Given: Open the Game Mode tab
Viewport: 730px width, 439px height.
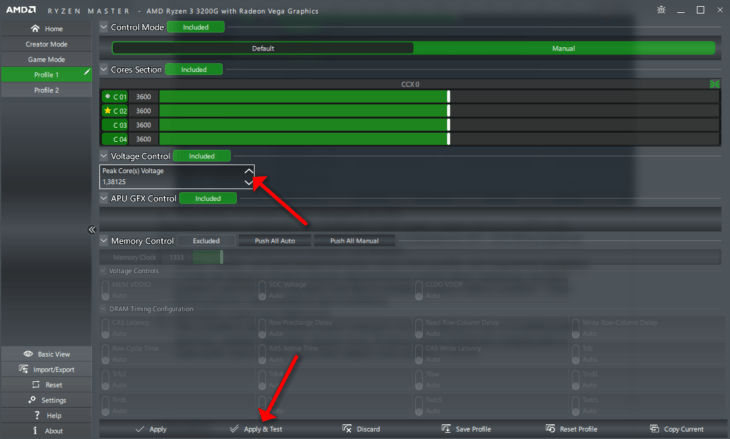Looking at the screenshot, I should (47, 60).
